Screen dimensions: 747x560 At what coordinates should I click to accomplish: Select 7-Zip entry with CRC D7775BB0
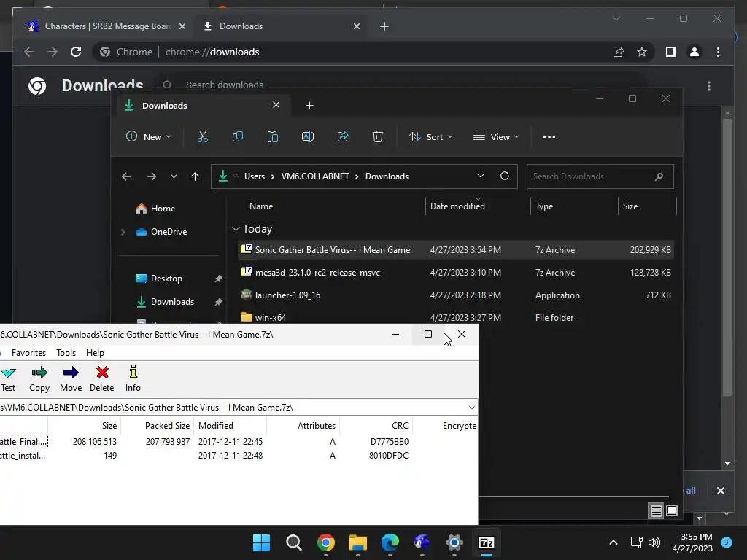pos(239,441)
